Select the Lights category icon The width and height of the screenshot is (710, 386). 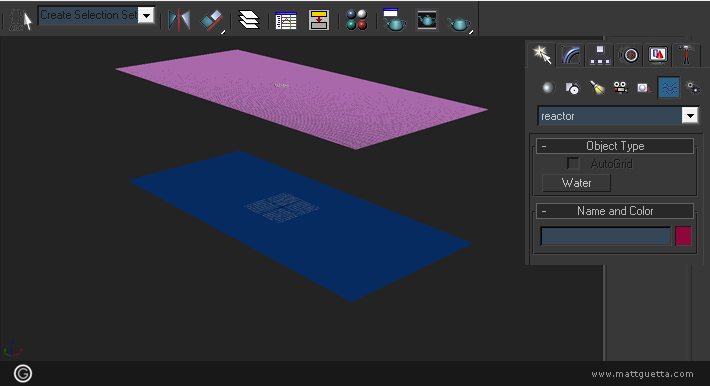[597, 87]
